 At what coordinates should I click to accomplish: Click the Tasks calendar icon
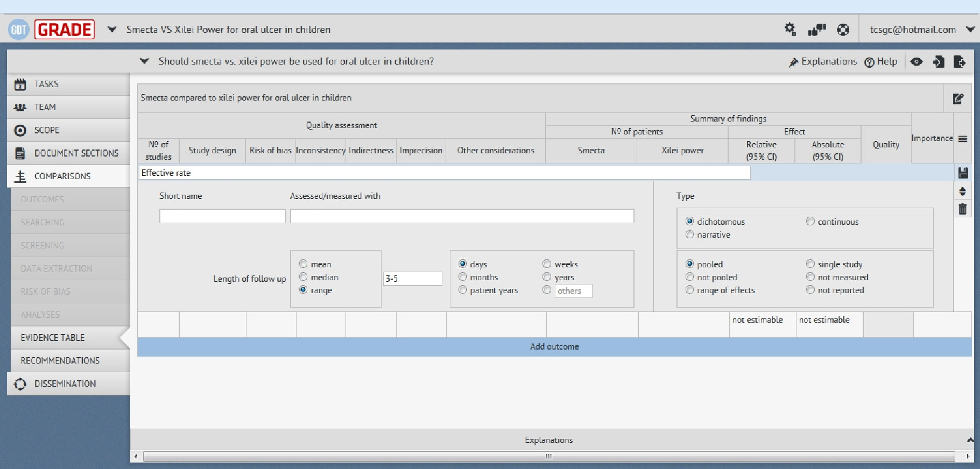(x=20, y=84)
